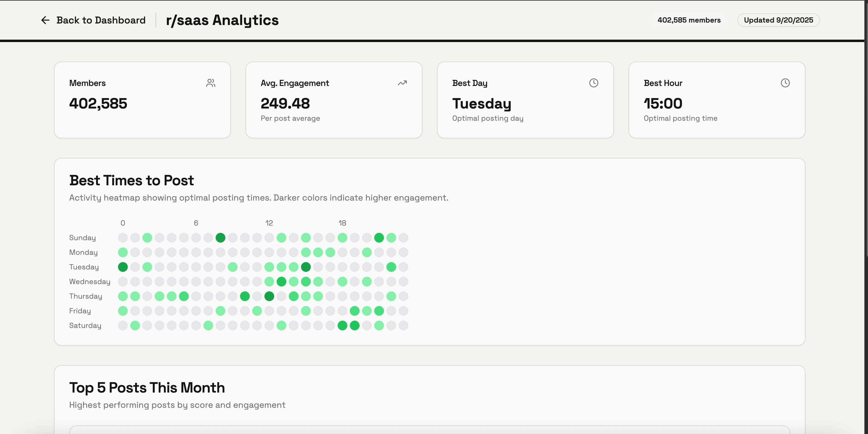
Task: Click the Thursday hour 12 dark dot
Action: click(269, 296)
